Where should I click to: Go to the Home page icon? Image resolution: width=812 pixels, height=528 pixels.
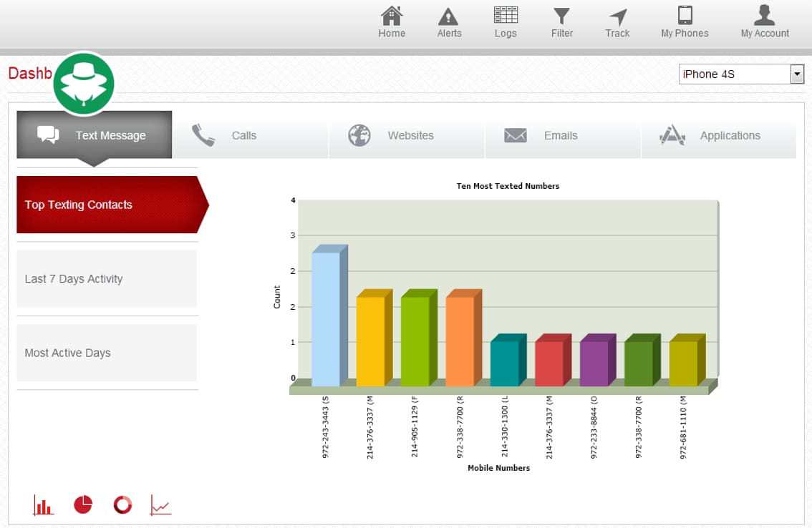coord(392,16)
